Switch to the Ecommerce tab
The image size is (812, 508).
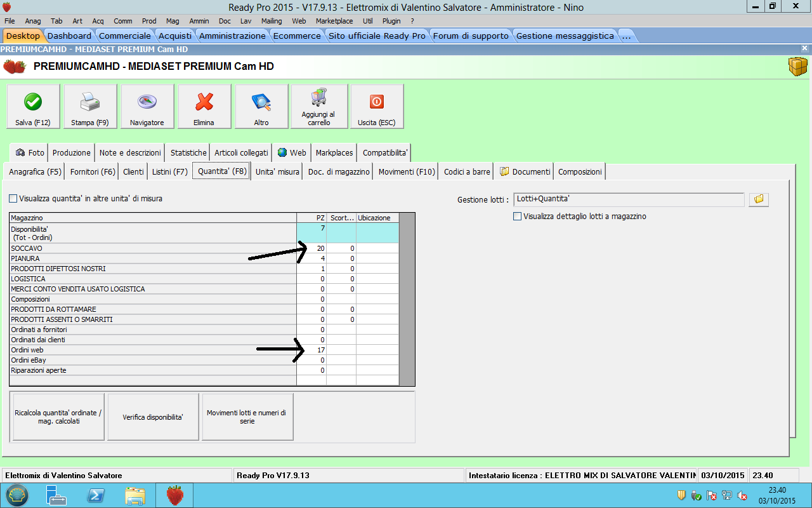click(298, 36)
